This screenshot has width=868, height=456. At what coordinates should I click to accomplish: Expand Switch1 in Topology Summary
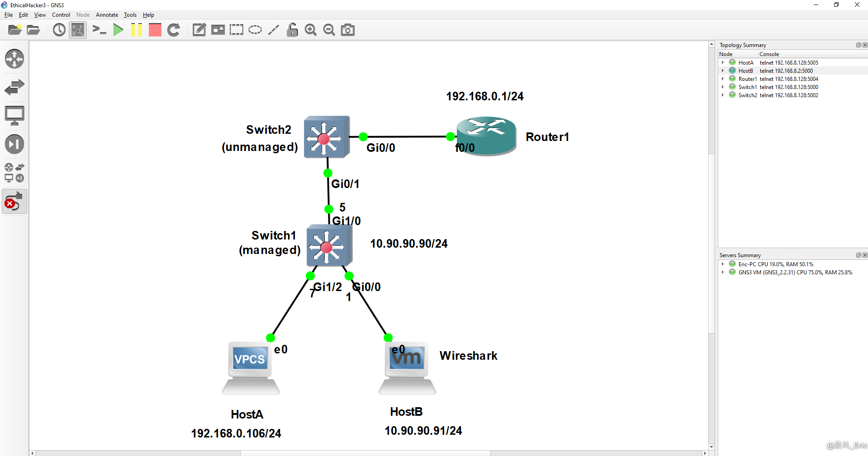[x=723, y=87]
